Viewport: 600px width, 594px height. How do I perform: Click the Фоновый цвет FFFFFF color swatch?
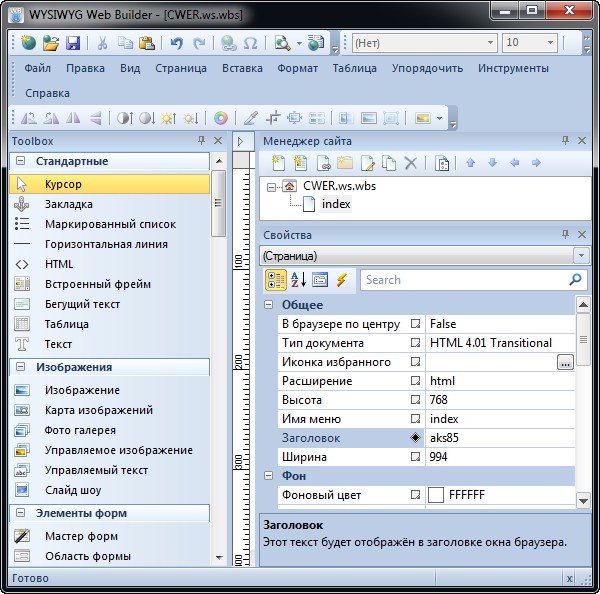[x=436, y=495]
